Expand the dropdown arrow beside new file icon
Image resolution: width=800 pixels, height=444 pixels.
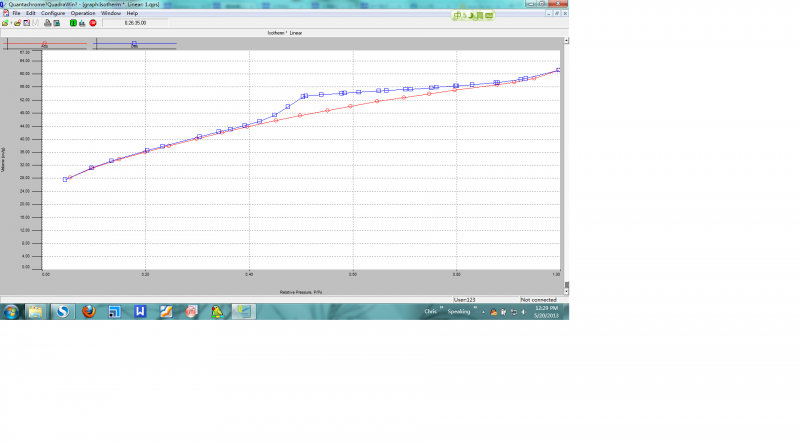tap(11, 23)
